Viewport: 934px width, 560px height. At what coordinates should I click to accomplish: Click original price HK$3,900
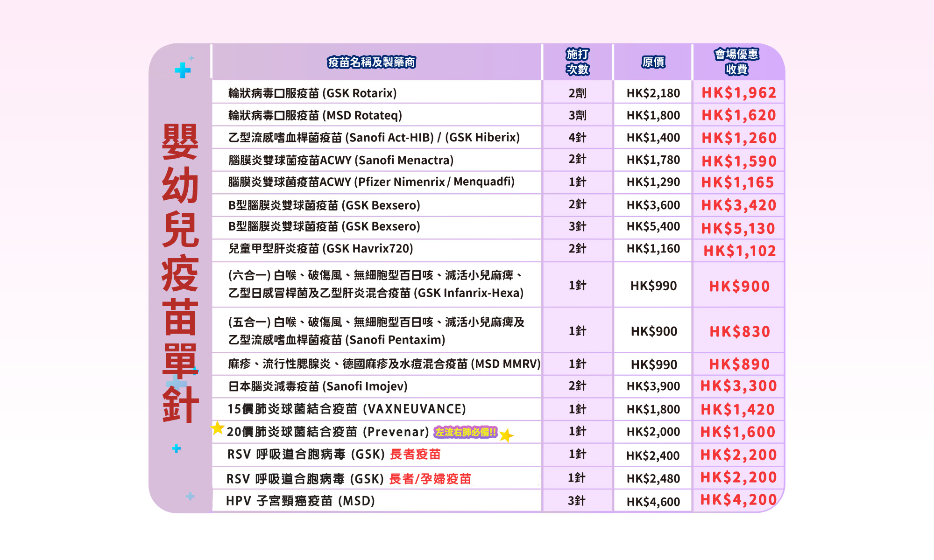pyautogui.click(x=653, y=386)
